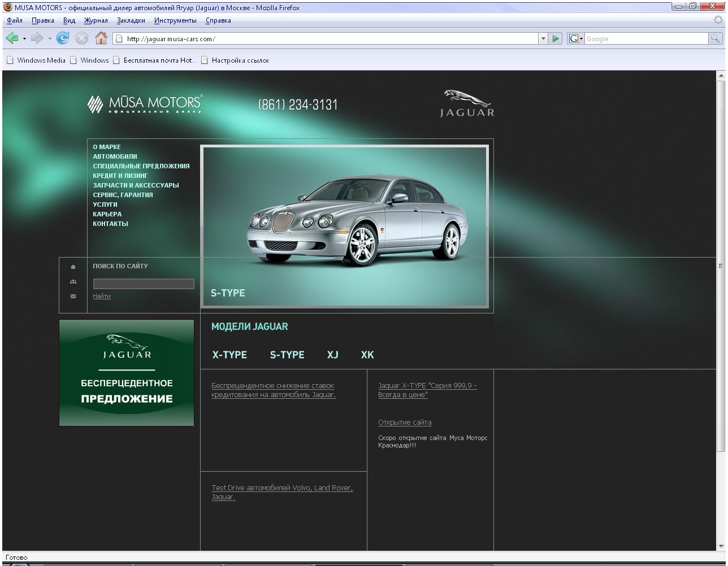Image resolution: width=728 pixels, height=566 pixels.
Task: Open the Firefox Home page icon
Action: coord(101,38)
